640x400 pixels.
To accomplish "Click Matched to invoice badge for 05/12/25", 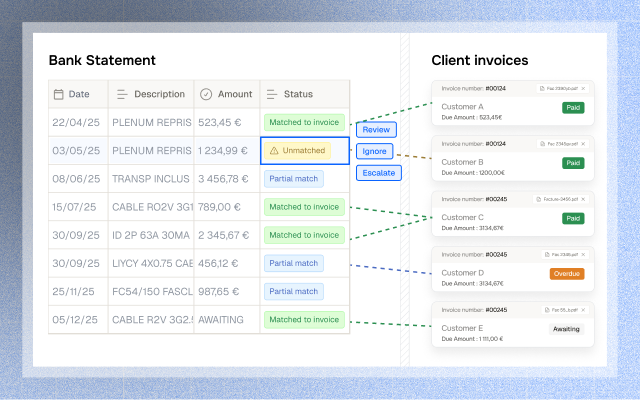I will click(x=304, y=320).
